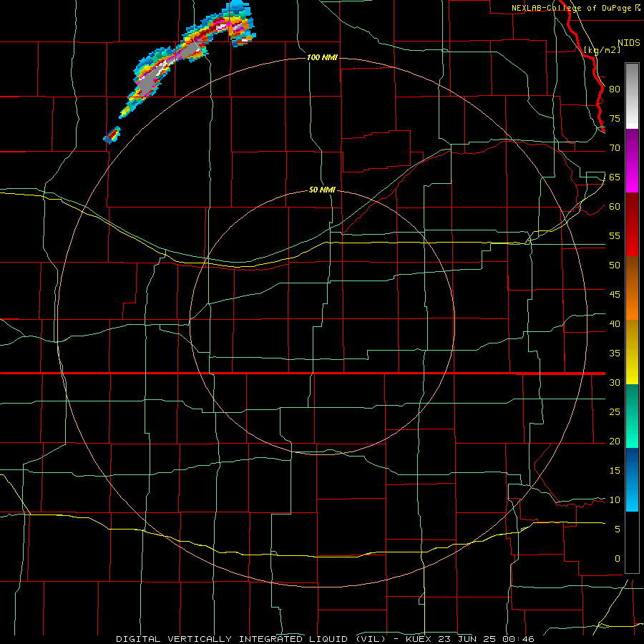Click the '[kg/m2]' units label

602,50
